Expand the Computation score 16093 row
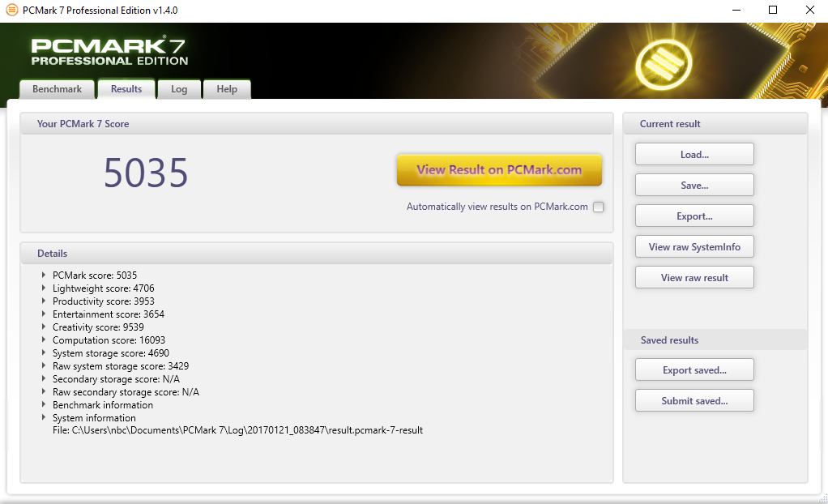 click(43, 340)
